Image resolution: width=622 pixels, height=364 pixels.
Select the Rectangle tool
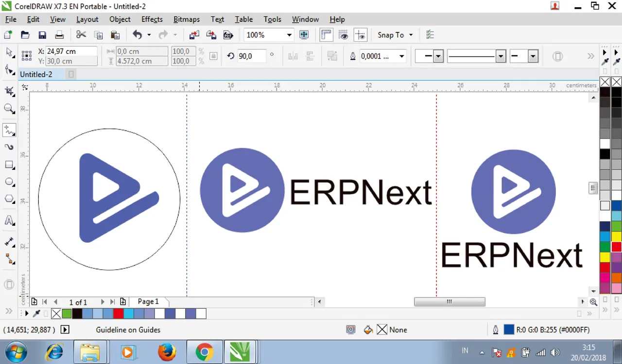tap(9, 165)
